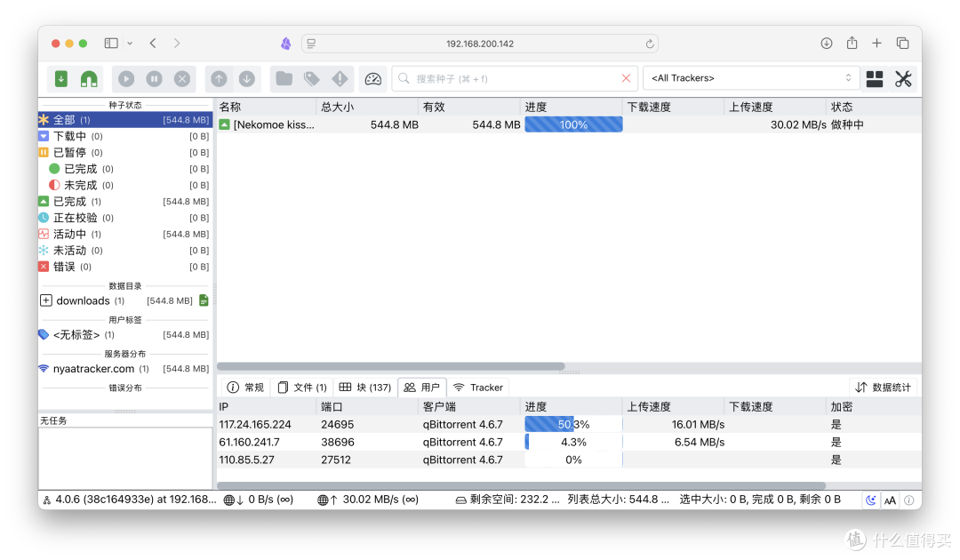Click the torrent list horizontal scrollbar
Screen dimensions: 960x560
[x=390, y=366]
